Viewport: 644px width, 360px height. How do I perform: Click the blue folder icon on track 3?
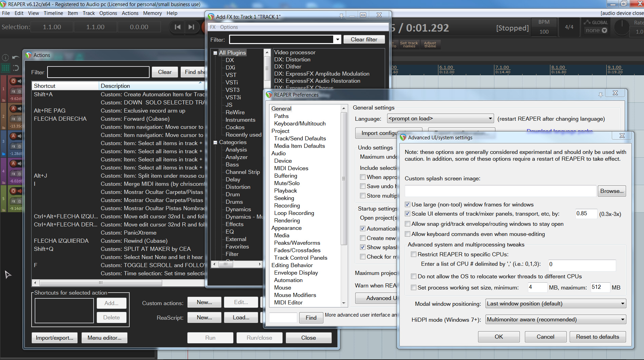pyautogui.click(x=4, y=154)
